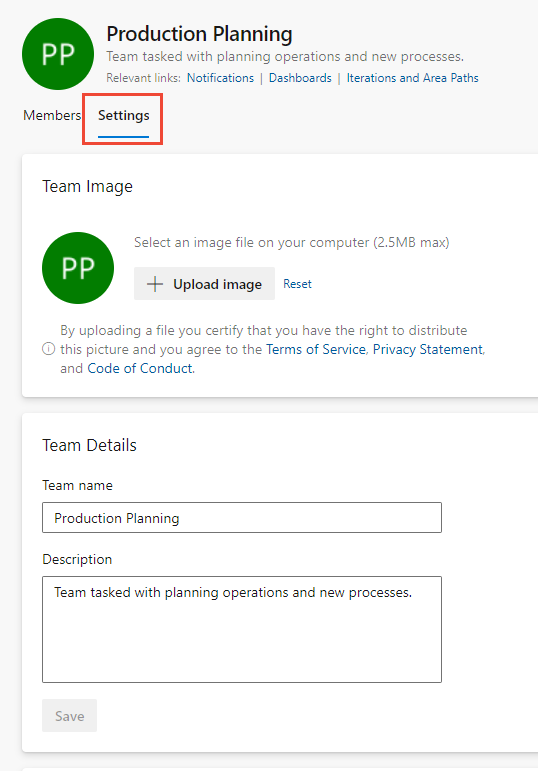Click the Save button

(x=69, y=716)
